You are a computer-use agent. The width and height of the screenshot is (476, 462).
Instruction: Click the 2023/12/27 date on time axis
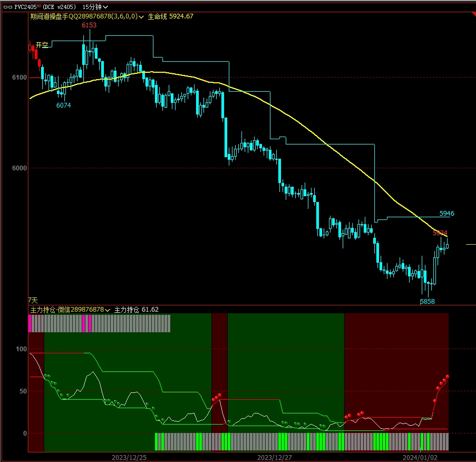click(274, 457)
